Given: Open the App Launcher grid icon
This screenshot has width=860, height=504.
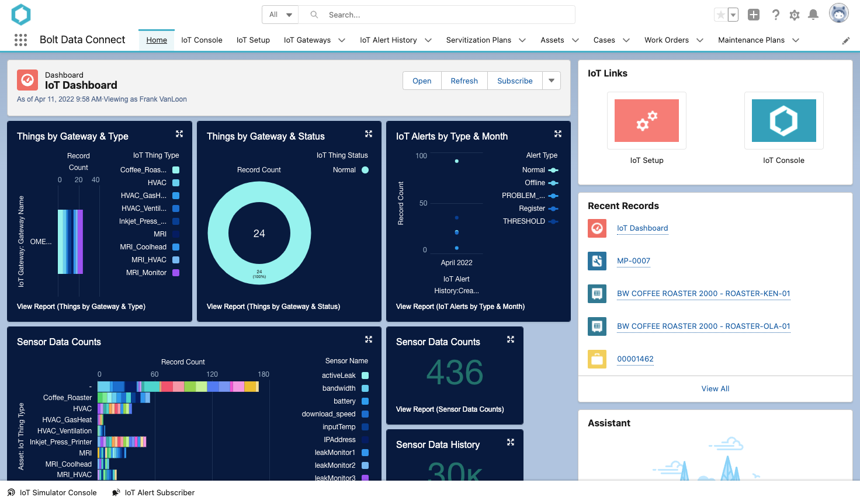Looking at the screenshot, I should click(20, 40).
